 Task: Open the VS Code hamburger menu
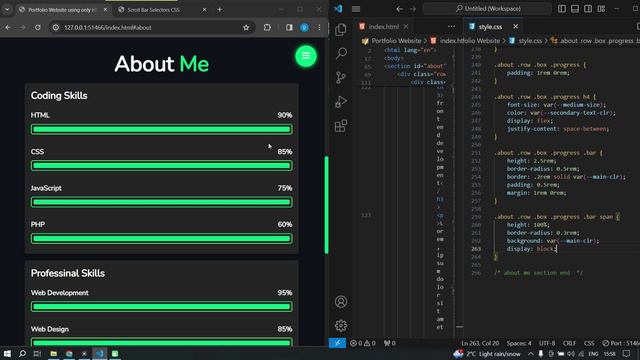[356, 9]
